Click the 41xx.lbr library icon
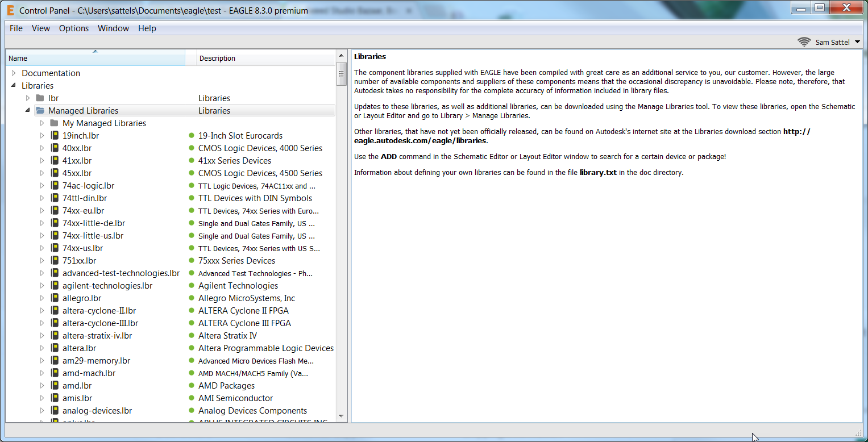868x442 pixels. click(55, 161)
